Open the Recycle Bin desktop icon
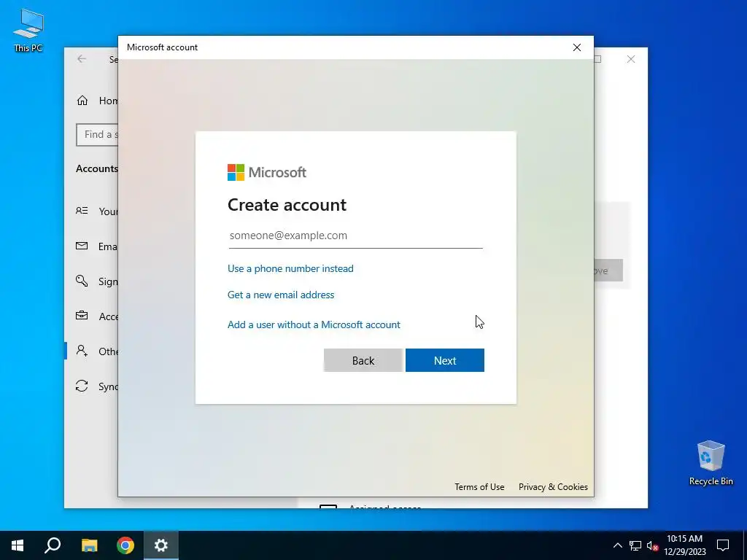747x560 pixels. 711,462
